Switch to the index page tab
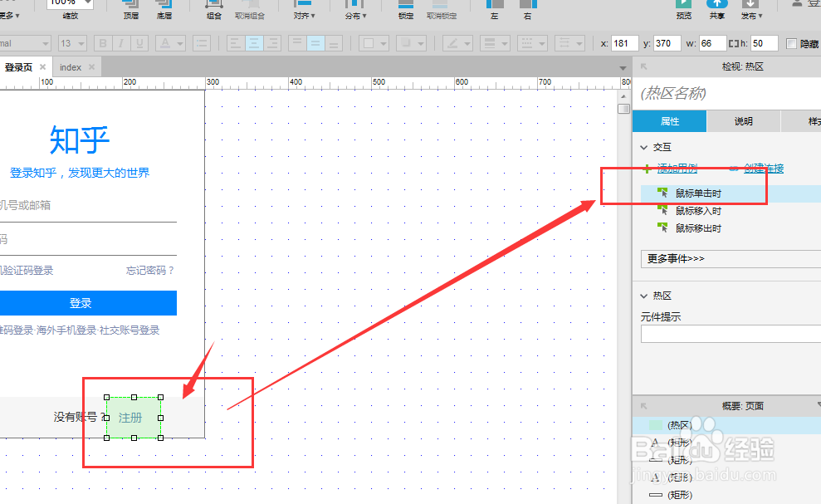 [x=71, y=67]
